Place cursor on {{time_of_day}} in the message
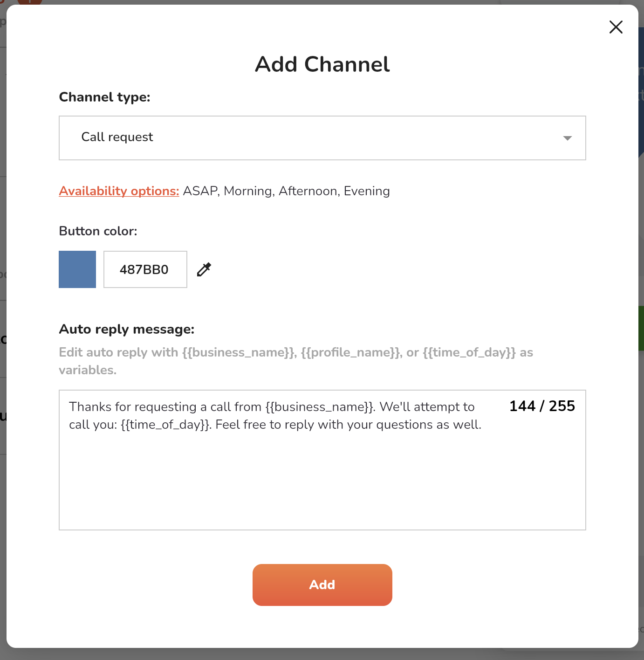The image size is (644, 660). (165, 425)
